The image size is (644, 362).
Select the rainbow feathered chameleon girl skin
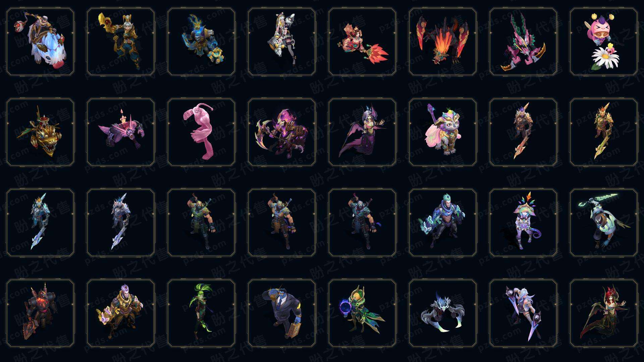click(523, 223)
